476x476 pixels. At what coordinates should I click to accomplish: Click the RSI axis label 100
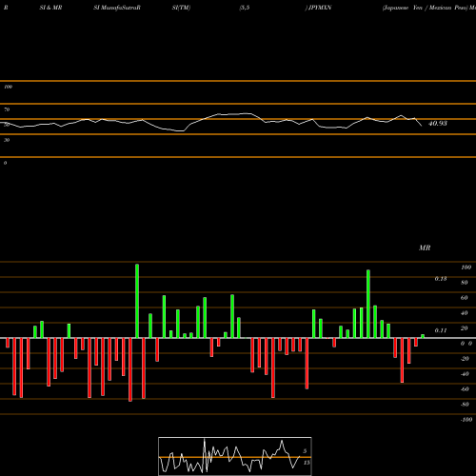[x=8, y=87]
